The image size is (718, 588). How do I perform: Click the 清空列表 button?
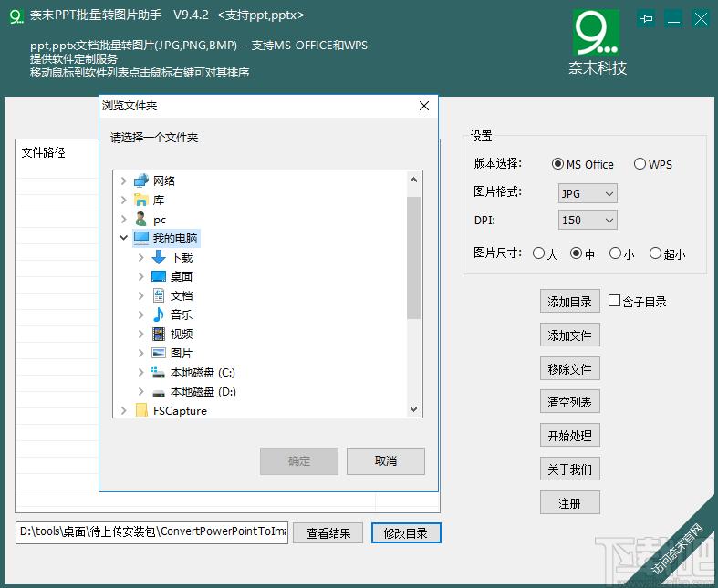[x=569, y=402]
